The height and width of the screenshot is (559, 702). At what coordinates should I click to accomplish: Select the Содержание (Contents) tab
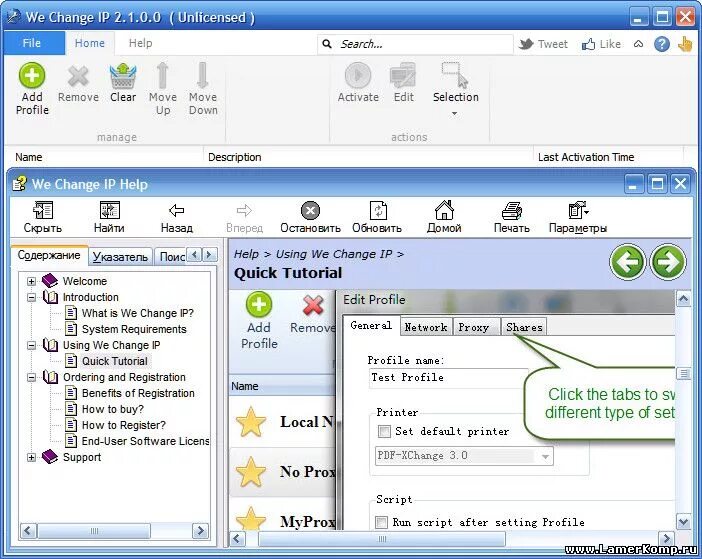pos(49,256)
